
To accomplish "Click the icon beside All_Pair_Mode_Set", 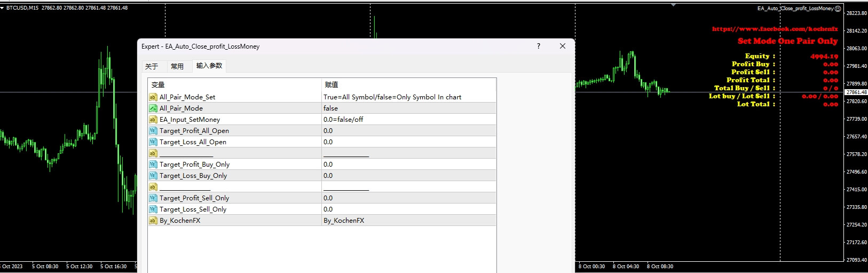I will tap(153, 97).
